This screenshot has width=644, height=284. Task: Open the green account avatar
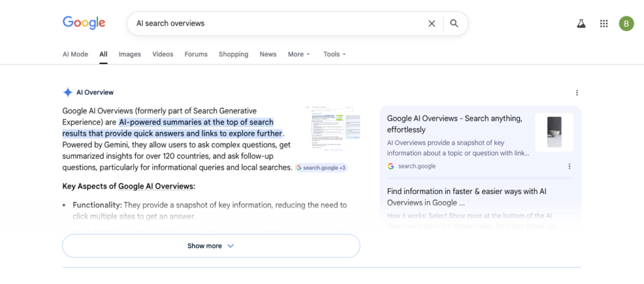tap(626, 24)
